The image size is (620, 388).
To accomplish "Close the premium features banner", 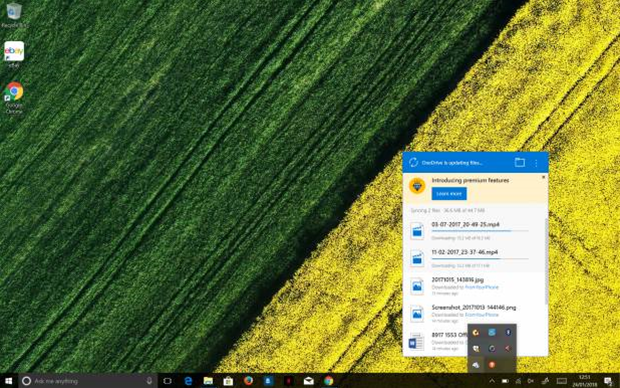I will [543, 177].
